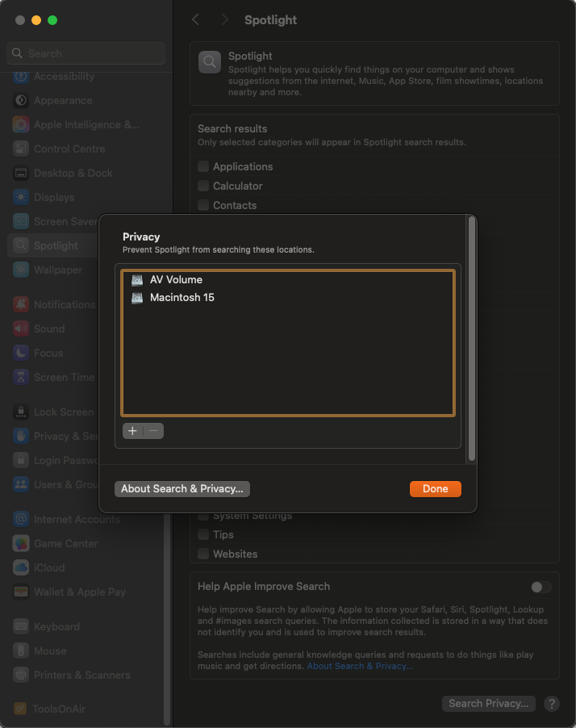
Task: Click the Internet Accounts at-sign icon
Action: point(21,519)
